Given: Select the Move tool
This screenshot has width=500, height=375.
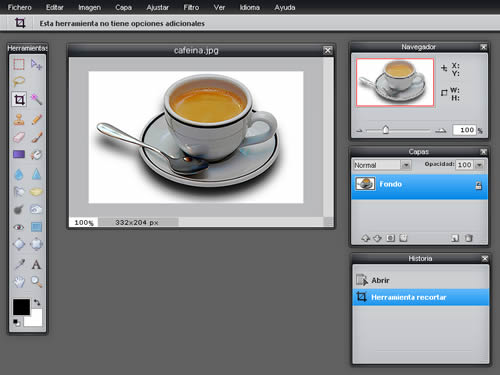Looking at the screenshot, I should pyautogui.click(x=36, y=64).
